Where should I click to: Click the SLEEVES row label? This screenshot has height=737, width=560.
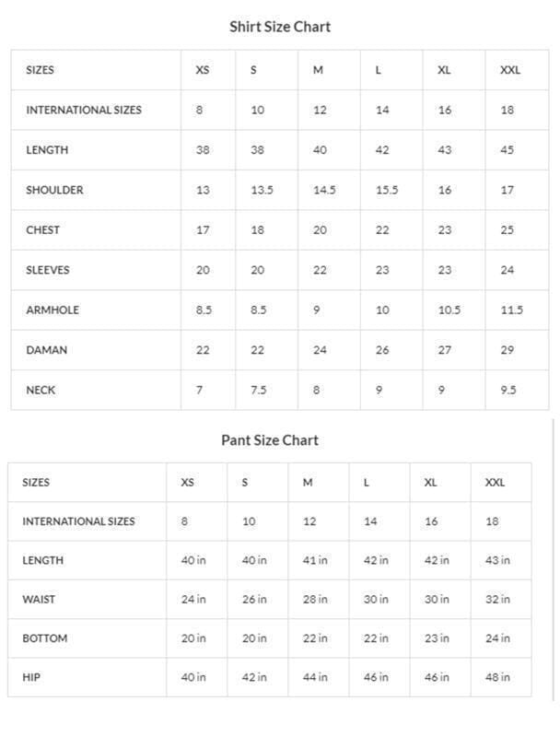(x=48, y=270)
